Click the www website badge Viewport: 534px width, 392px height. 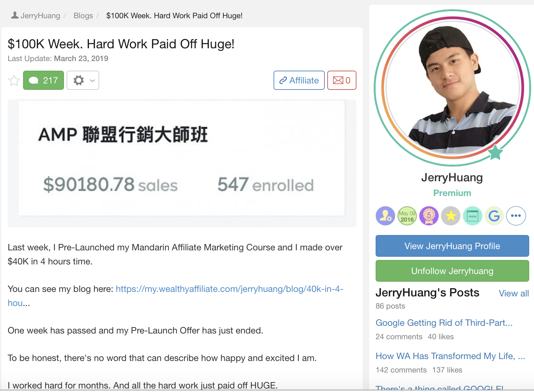pyautogui.click(x=472, y=216)
